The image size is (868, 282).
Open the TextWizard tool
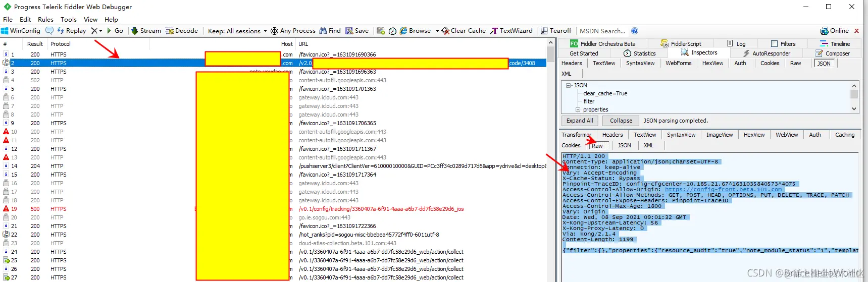pos(512,31)
